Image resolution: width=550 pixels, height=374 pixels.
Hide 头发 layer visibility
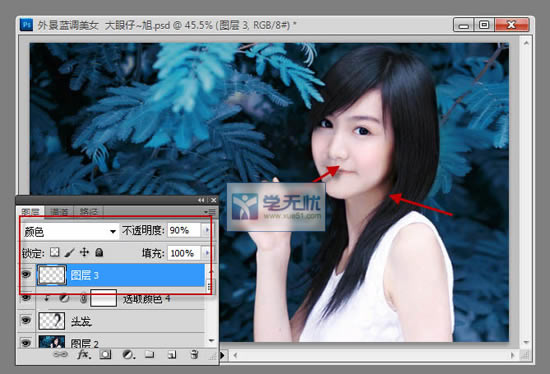point(26,320)
